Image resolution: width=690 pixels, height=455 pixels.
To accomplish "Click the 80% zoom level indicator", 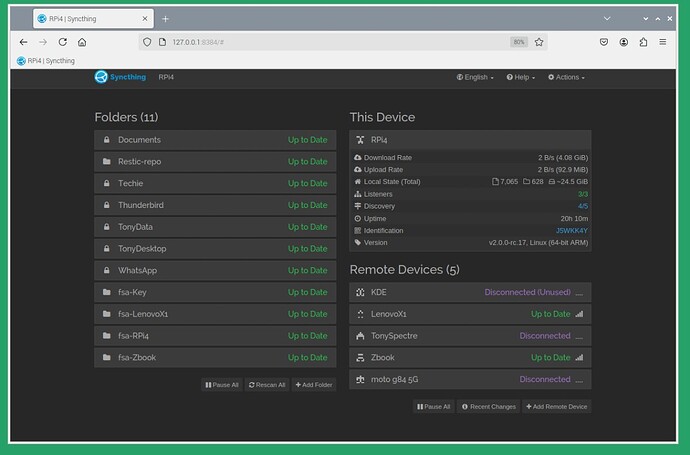I will click(x=519, y=42).
